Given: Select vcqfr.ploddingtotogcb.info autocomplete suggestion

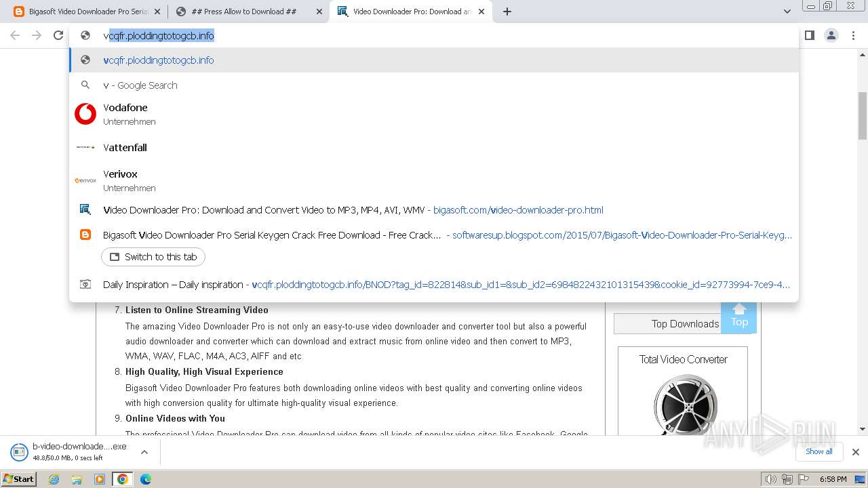Looking at the screenshot, I should (x=434, y=60).
